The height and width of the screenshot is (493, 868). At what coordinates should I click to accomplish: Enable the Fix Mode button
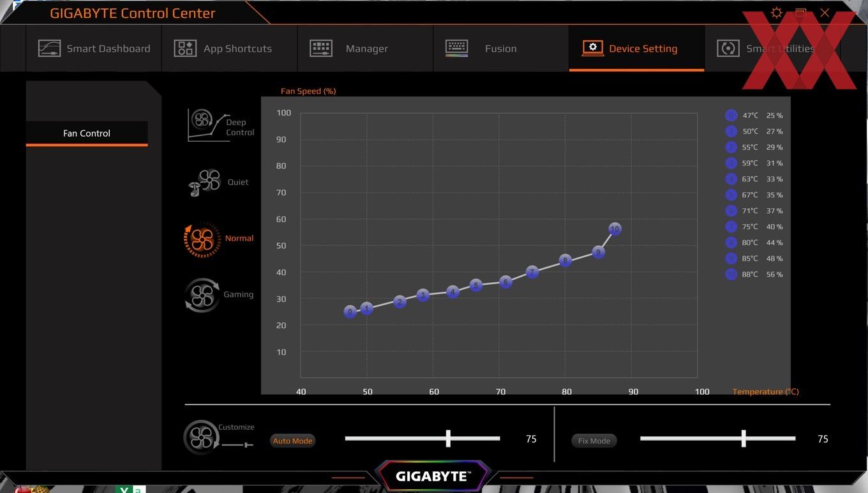coord(594,441)
